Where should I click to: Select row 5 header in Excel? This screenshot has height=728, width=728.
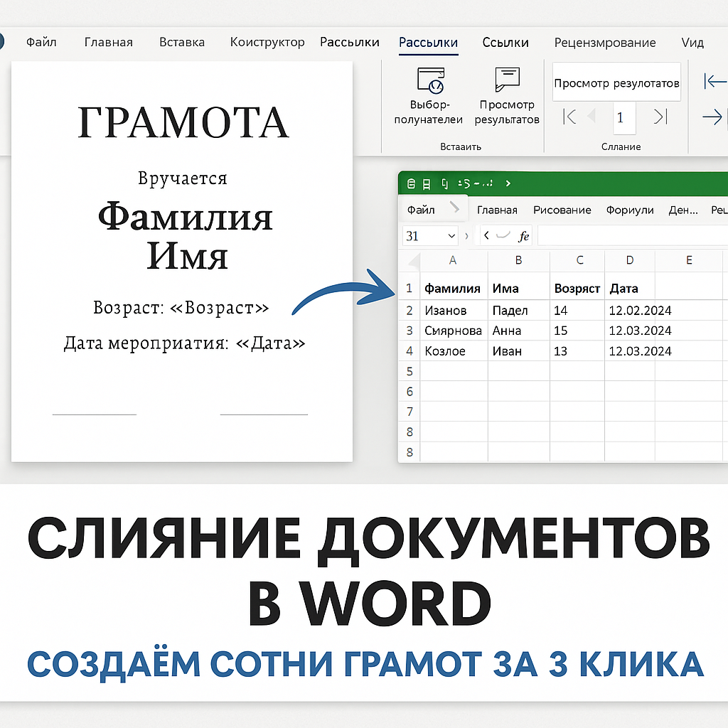point(409,371)
